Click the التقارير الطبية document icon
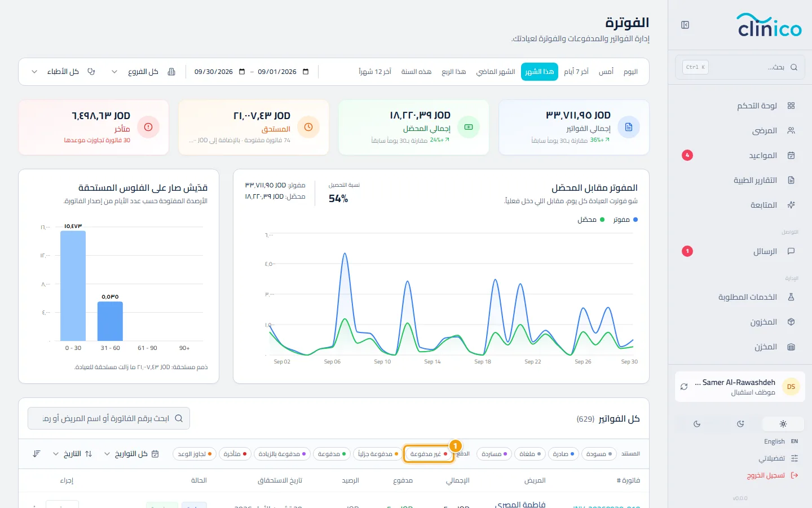This screenshot has width=812, height=508. click(791, 180)
